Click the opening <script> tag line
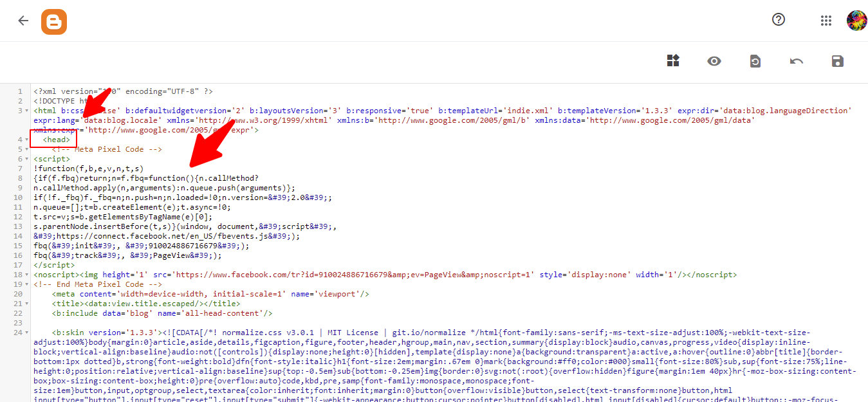This screenshot has width=868, height=402. tap(52, 159)
